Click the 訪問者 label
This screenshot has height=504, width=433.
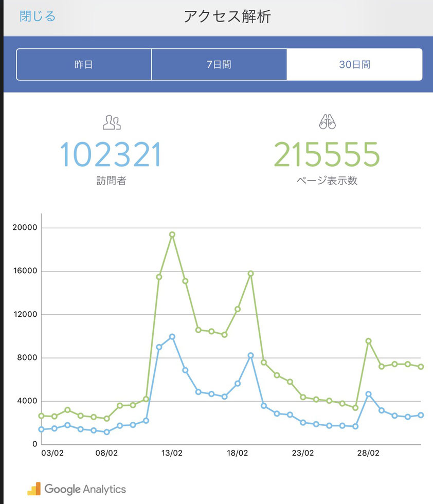coord(111,181)
